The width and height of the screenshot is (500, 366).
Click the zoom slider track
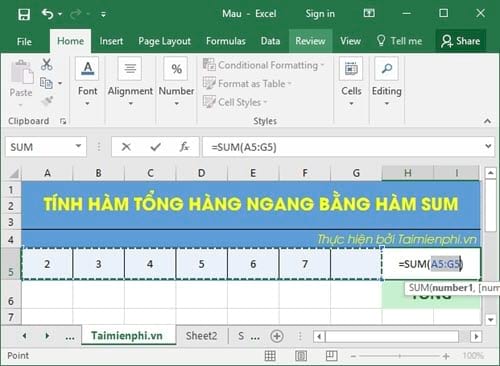pos(399,356)
